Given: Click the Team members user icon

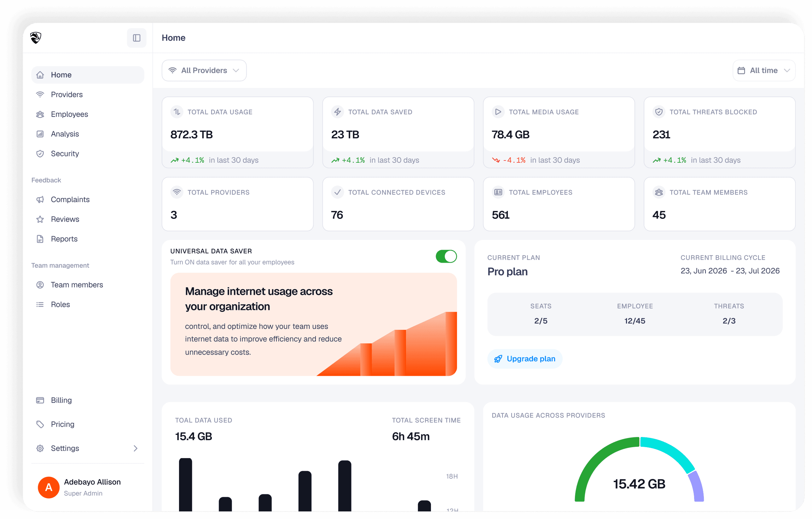Looking at the screenshot, I should (40, 285).
